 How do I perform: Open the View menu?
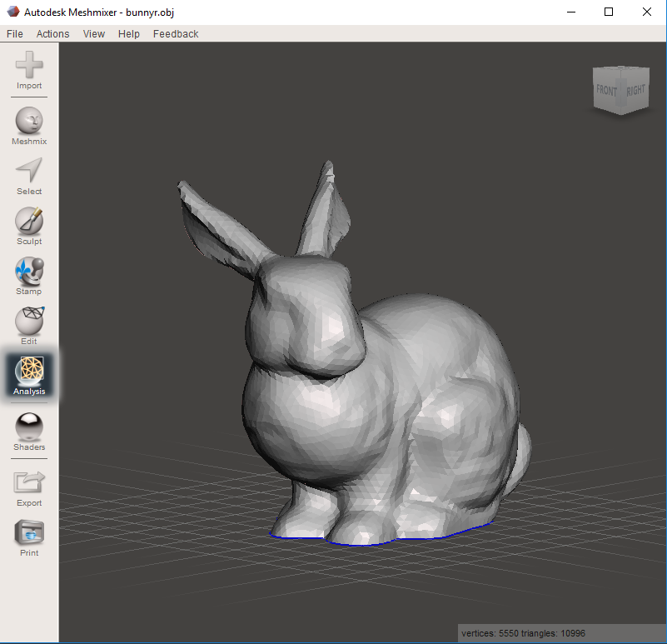tap(93, 33)
